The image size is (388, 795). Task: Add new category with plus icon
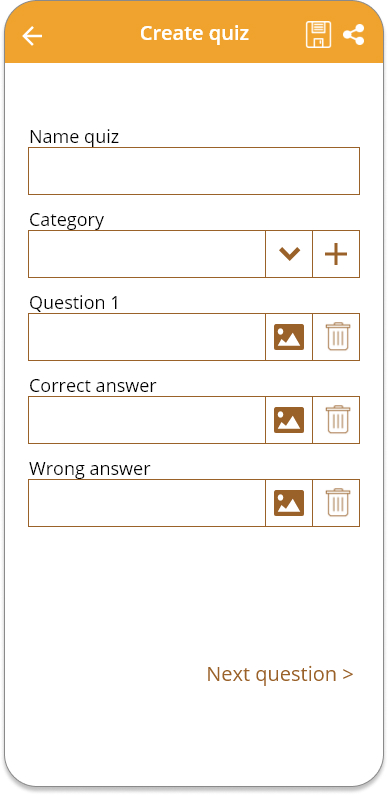click(x=336, y=254)
